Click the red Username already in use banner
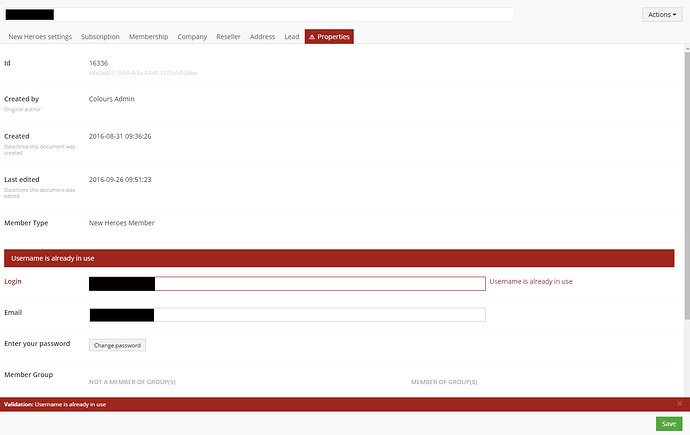Image resolution: width=690 pixels, height=435 pixels. pyautogui.click(x=338, y=258)
